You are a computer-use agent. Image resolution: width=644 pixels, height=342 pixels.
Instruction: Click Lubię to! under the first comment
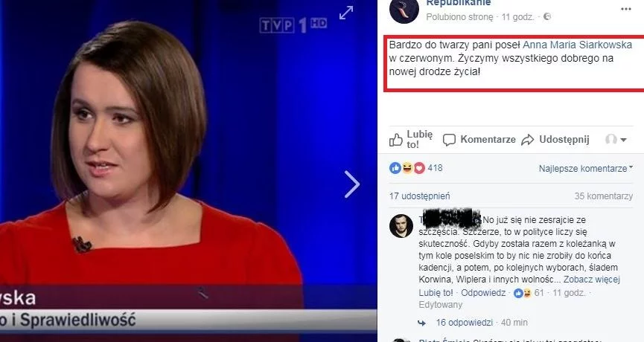point(436,293)
